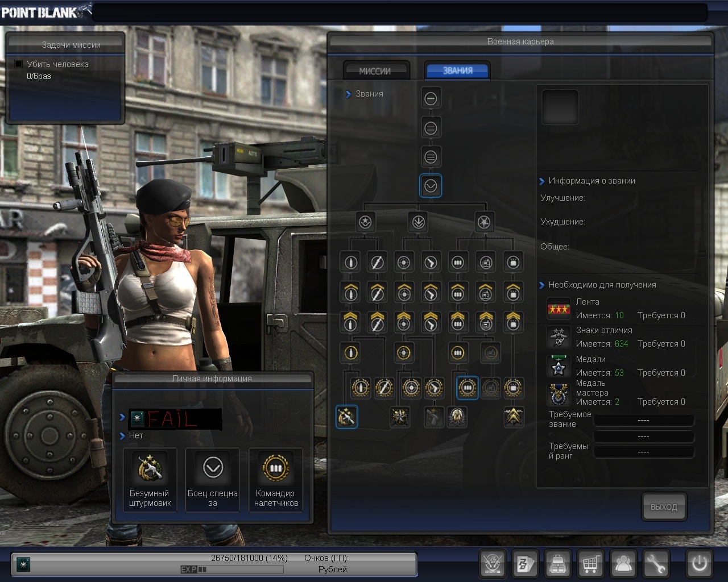Select the double-chevron crosshair rank icon
The image size is (728, 582).
tap(404, 322)
